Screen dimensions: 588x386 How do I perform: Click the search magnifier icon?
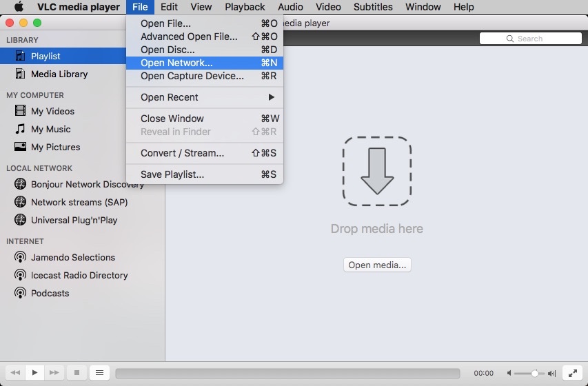[x=509, y=39]
